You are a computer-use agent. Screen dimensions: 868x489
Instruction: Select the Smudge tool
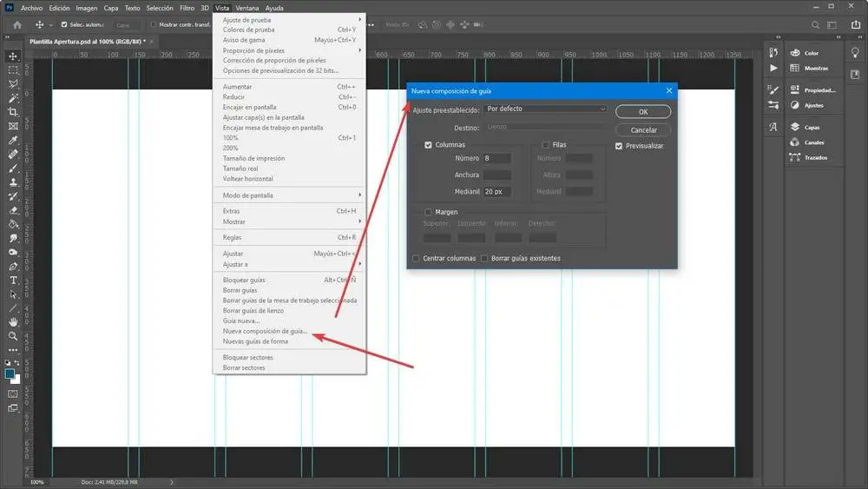click(13, 239)
